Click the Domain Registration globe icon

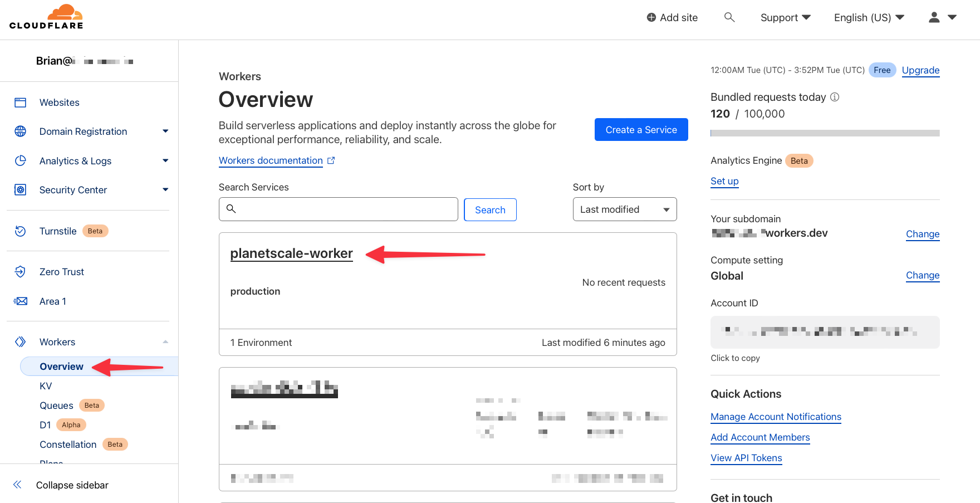pyautogui.click(x=21, y=131)
